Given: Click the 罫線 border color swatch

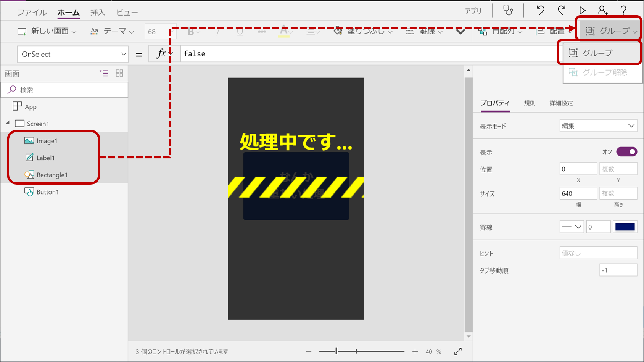Looking at the screenshot, I should tap(625, 227).
